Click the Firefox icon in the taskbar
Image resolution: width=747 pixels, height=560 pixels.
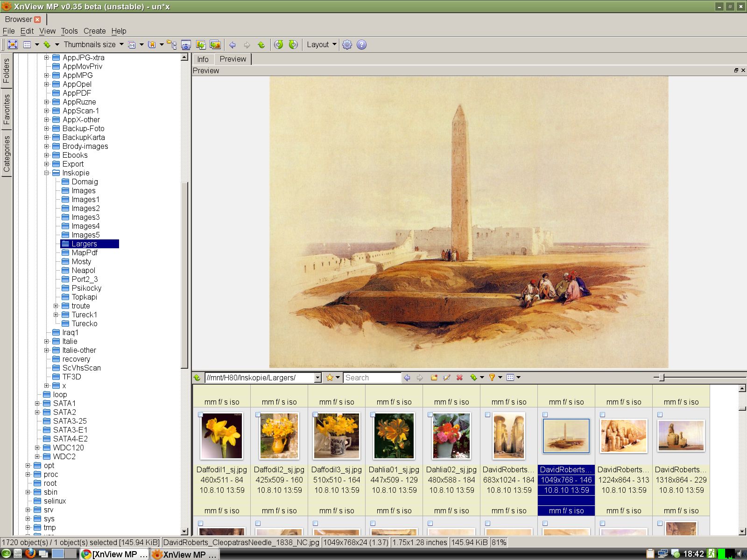coord(30,554)
